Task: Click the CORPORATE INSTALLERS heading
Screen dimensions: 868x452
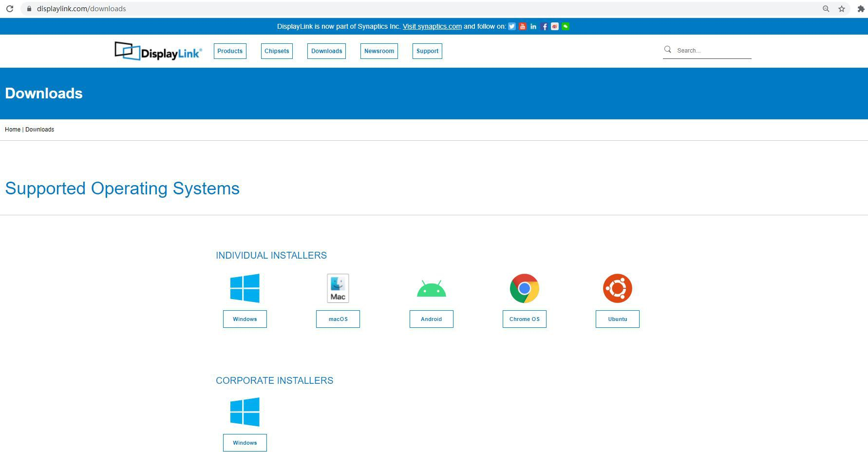Action: click(275, 380)
